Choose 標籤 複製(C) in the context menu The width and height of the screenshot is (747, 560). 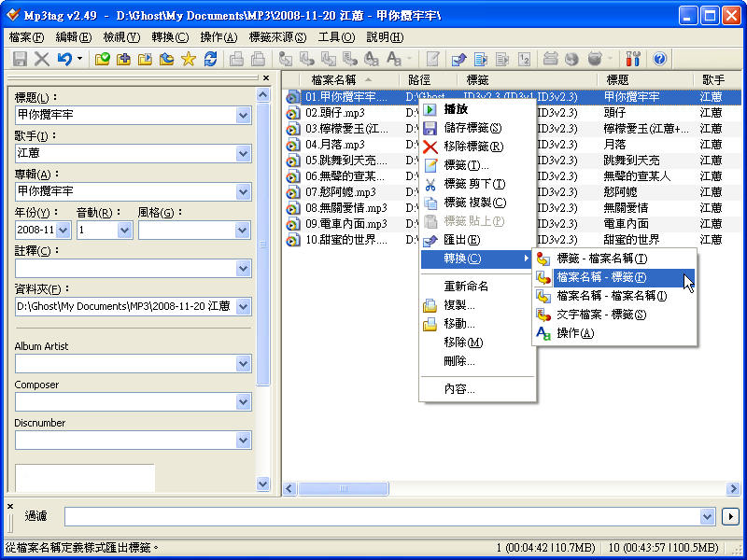[477, 203]
